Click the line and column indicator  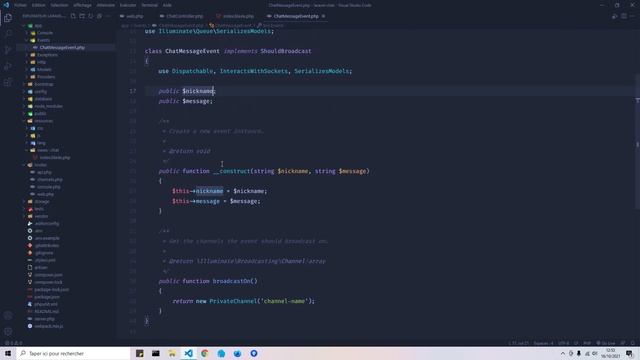[519, 343]
